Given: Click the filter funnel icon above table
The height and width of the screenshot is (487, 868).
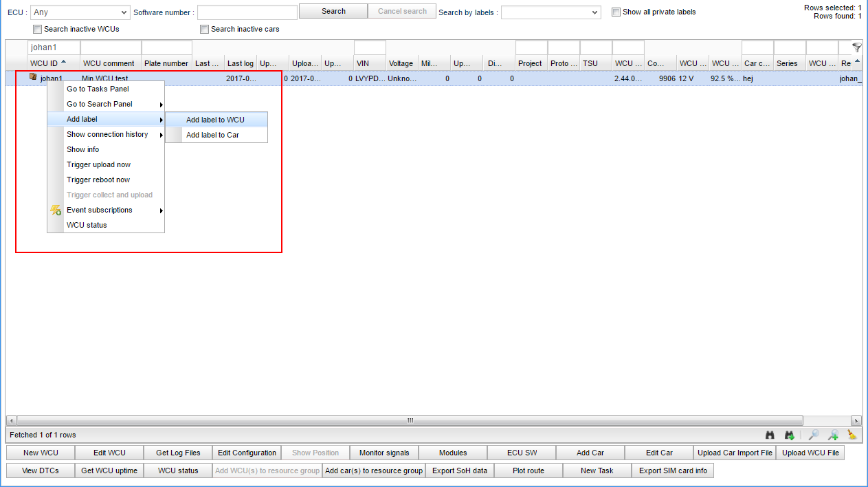Looking at the screenshot, I should pos(856,47).
